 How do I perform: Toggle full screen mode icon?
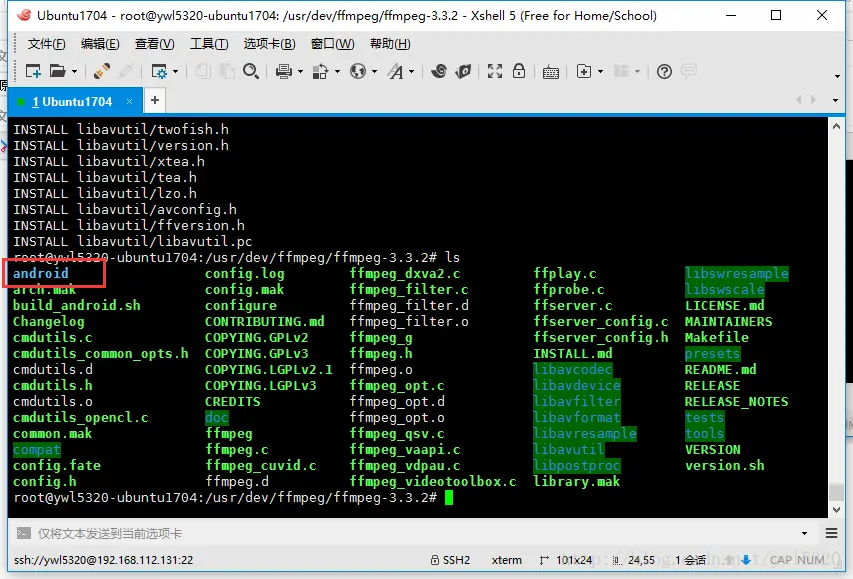(495, 71)
